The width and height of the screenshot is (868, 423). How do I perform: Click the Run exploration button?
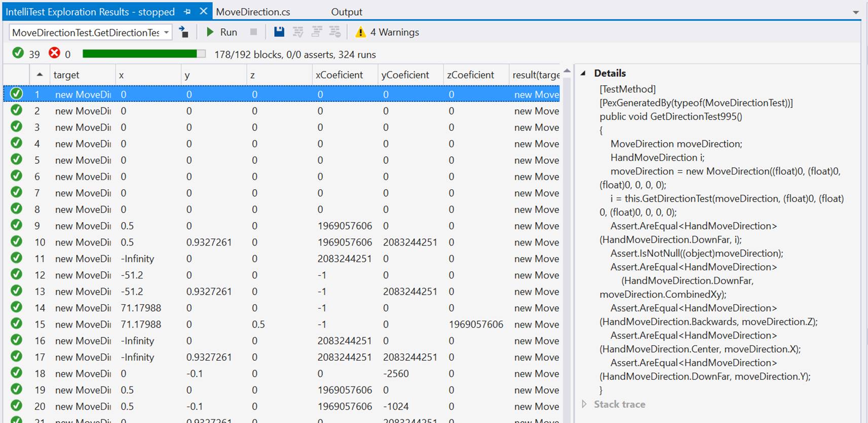tap(221, 32)
